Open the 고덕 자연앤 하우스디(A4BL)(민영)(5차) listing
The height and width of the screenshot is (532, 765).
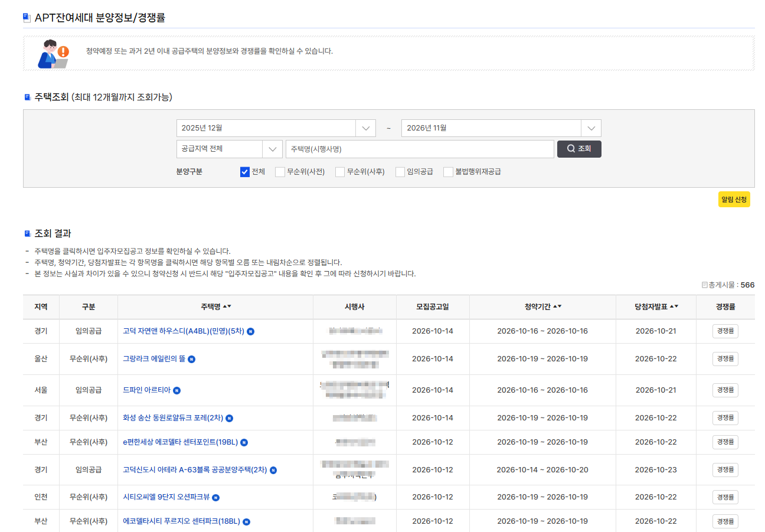pyautogui.click(x=184, y=331)
